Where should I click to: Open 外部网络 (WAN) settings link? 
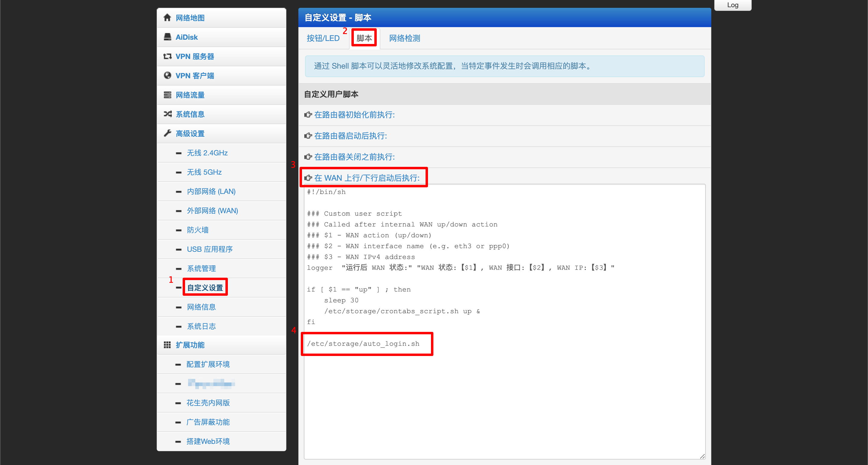click(x=212, y=211)
